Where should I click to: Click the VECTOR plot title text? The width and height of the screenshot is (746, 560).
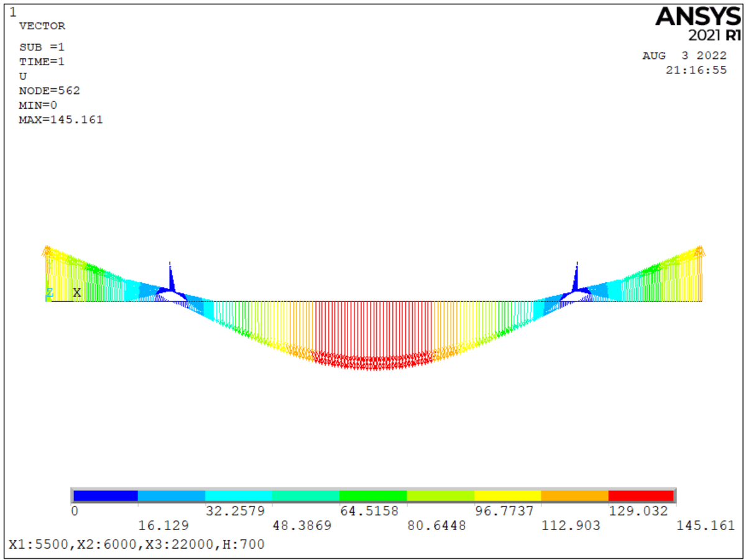(42, 26)
